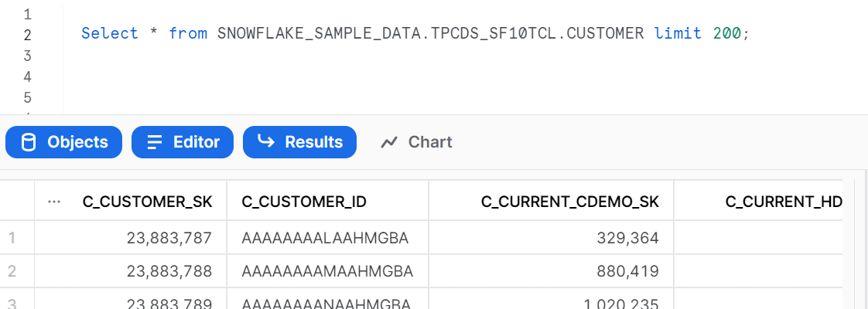The width and height of the screenshot is (868, 309).
Task: Toggle the Objects panel button
Action: tap(64, 142)
